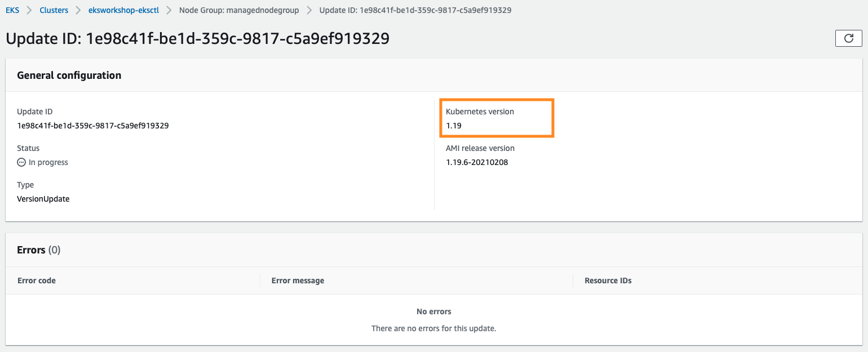The width and height of the screenshot is (868, 352).
Task: Click the In progress status icon
Action: coord(21,162)
